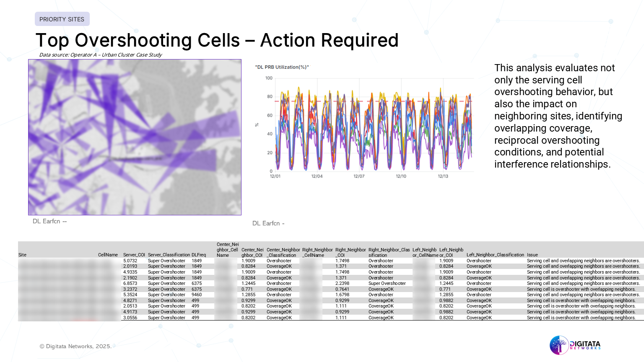Click the Digitata Networks copyright footer

(75, 346)
